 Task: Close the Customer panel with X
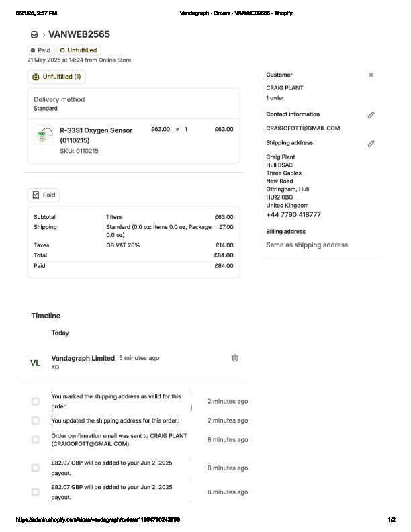coord(371,75)
